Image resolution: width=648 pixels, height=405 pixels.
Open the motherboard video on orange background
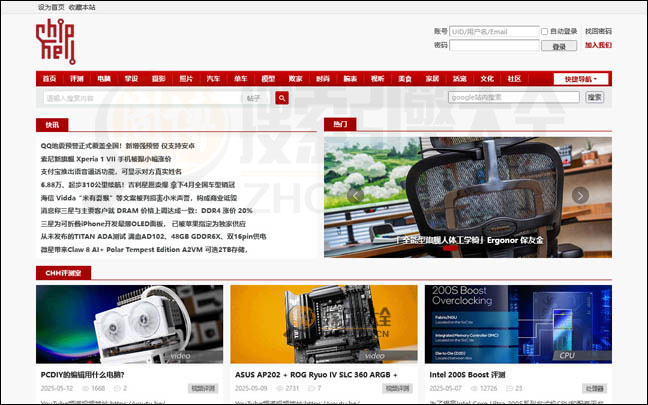pyautogui.click(x=324, y=324)
